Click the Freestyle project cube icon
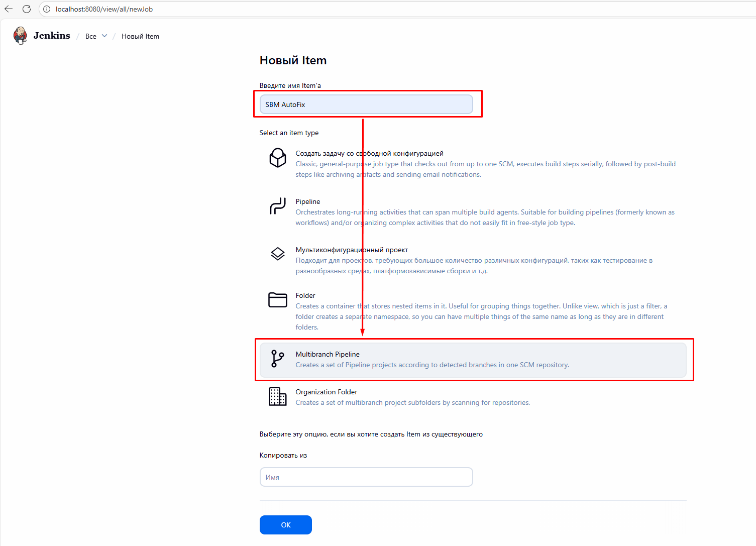 click(278, 158)
